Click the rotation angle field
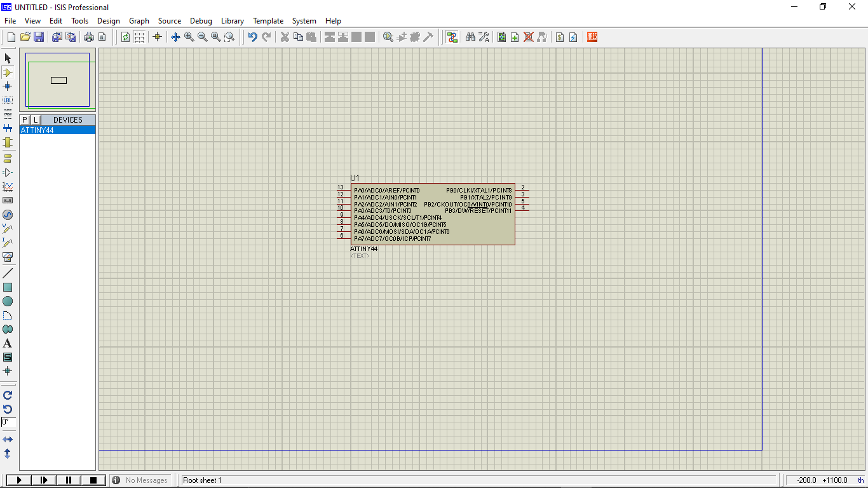This screenshot has width=868, height=488. (x=8, y=422)
